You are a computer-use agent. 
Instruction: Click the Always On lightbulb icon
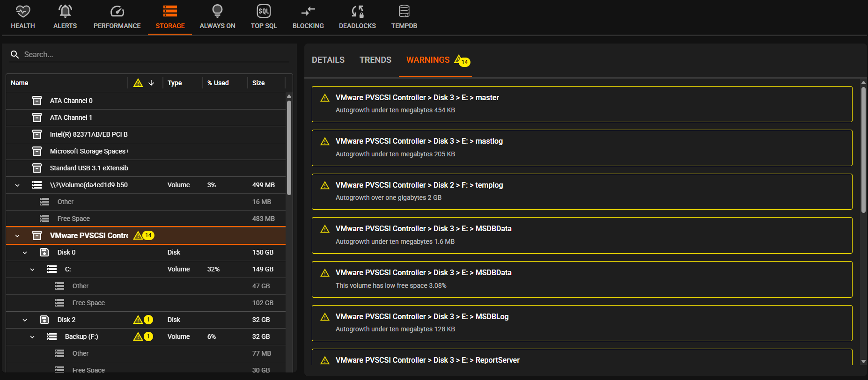coord(217,11)
